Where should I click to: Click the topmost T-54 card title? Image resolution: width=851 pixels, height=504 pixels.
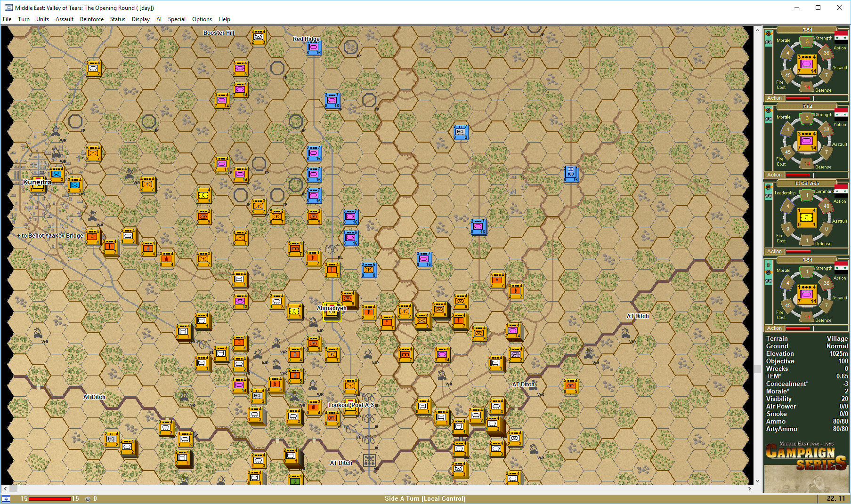click(807, 30)
